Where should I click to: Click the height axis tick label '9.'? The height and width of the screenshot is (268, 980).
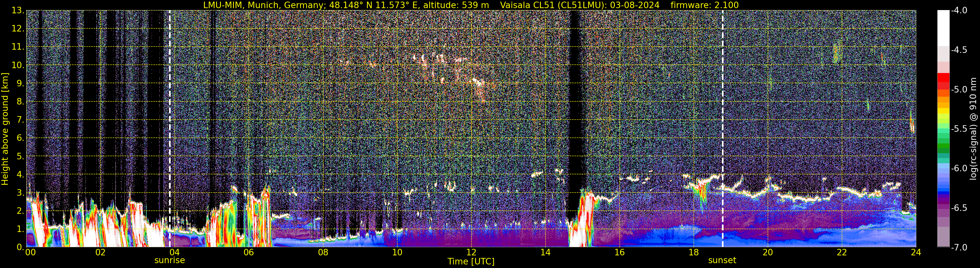[x=20, y=83]
